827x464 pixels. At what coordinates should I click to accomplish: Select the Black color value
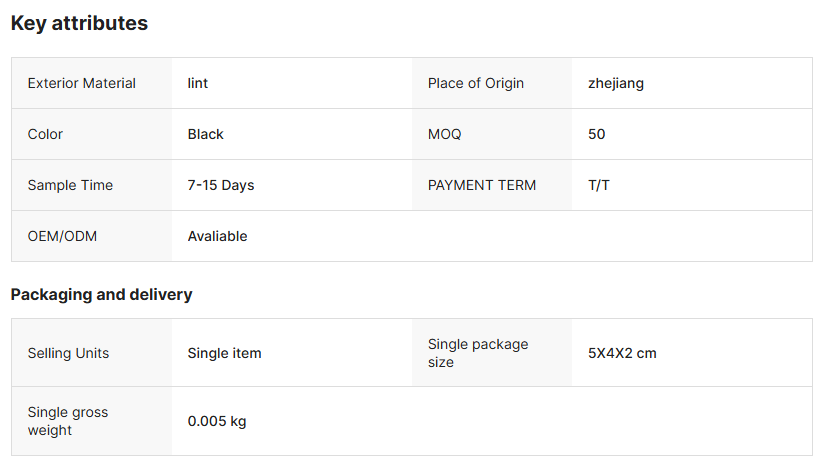click(206, 134)
